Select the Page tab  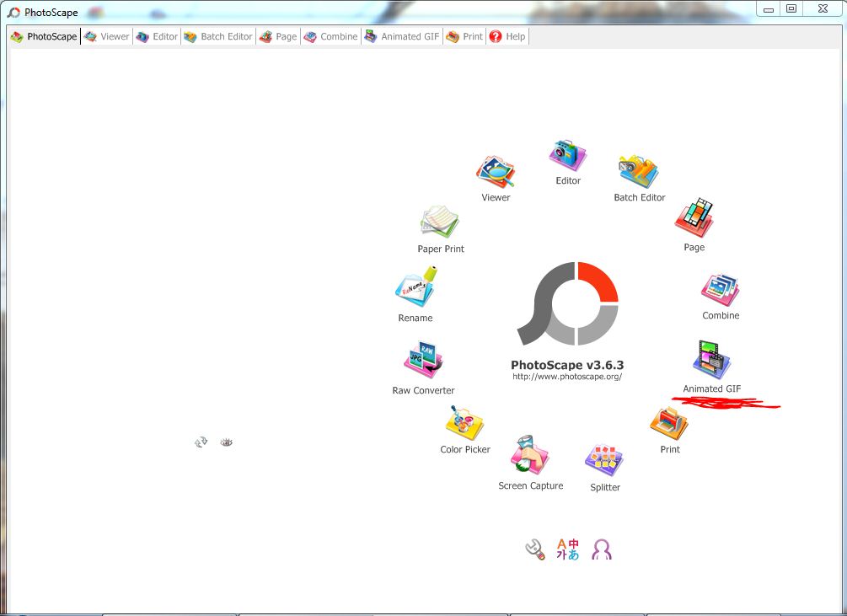coord(278,37)
